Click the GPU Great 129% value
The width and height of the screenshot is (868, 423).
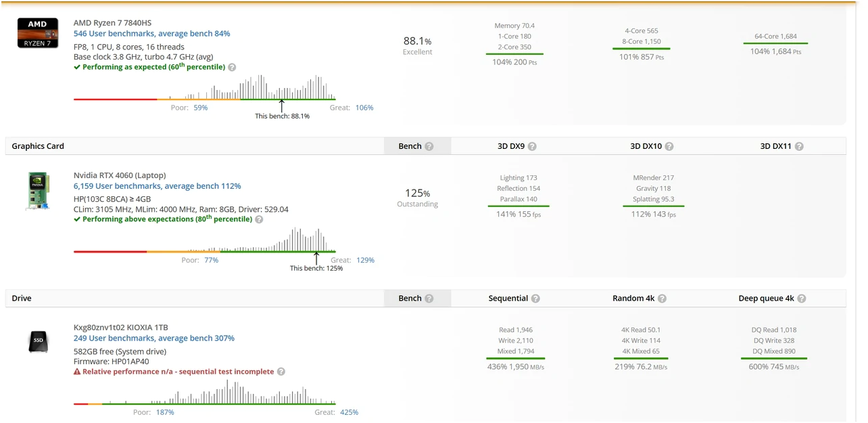365,260
